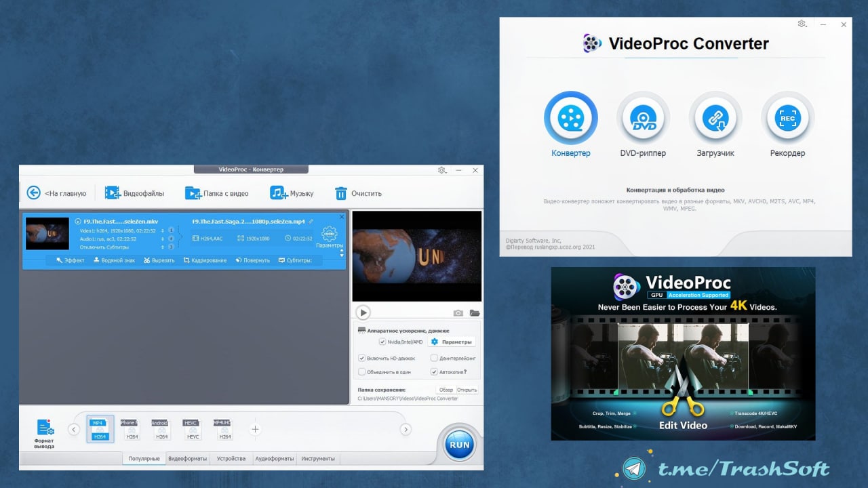Viewport: 868px width, 488px height.
Task: Open settings gear in VideoProc Converter window
Action: (802, 24)
